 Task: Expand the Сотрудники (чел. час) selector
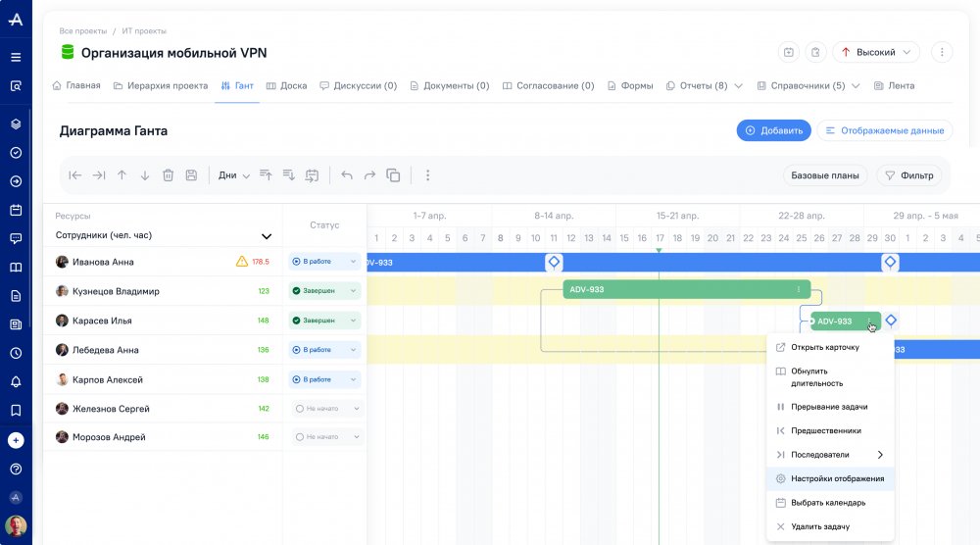point(266,236)
